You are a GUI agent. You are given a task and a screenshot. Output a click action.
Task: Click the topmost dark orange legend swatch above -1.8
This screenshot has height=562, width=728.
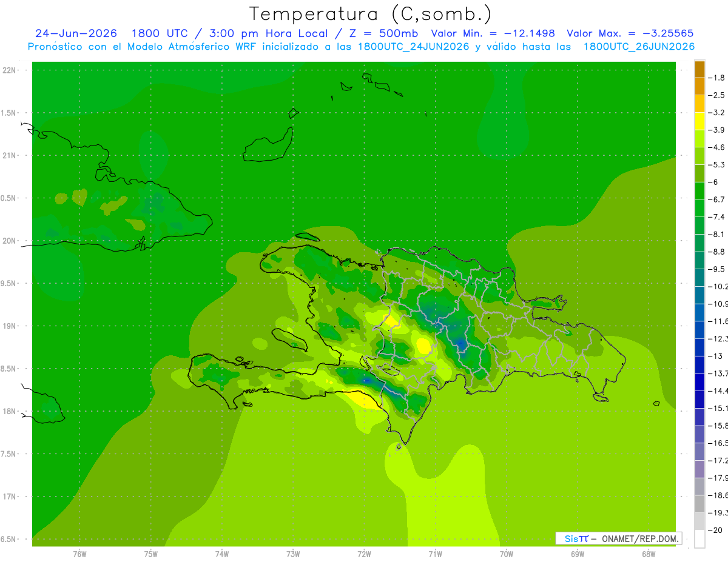699,69
